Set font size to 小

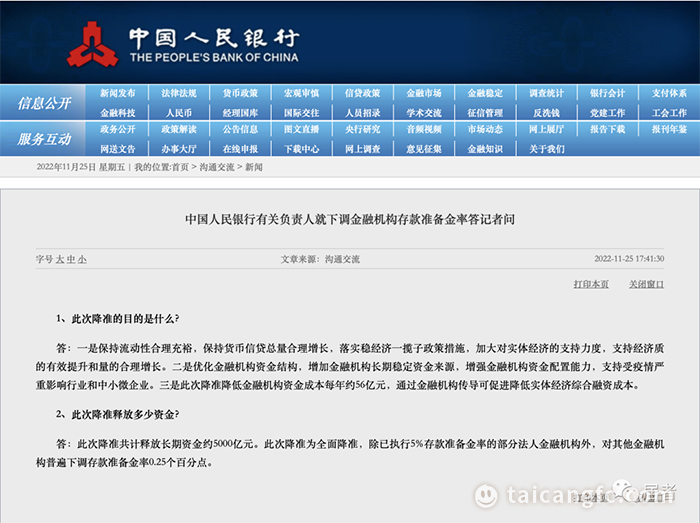point(82,259)
